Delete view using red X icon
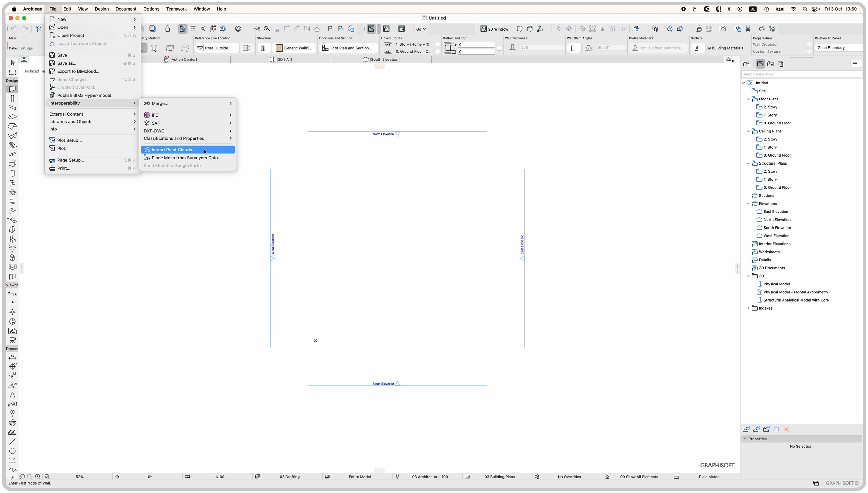868x493 pixels. coord(786,429)
